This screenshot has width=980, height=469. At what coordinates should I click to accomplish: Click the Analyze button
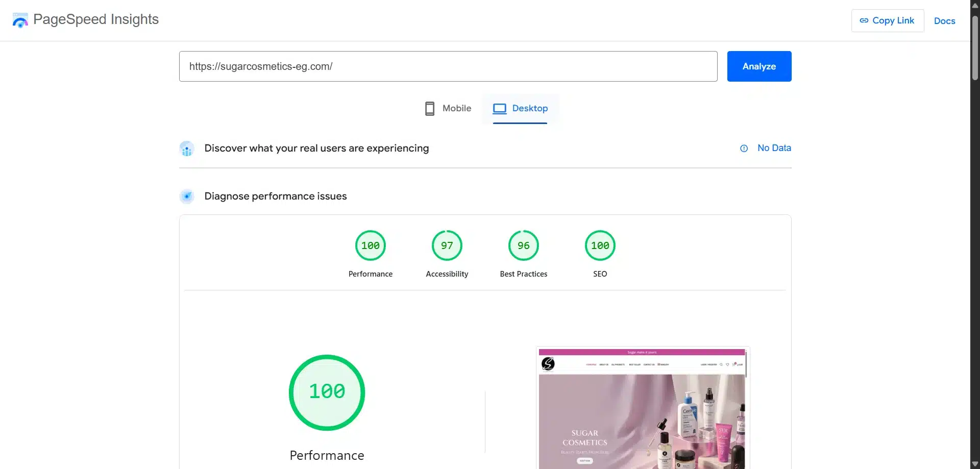(x=758, y=66)
